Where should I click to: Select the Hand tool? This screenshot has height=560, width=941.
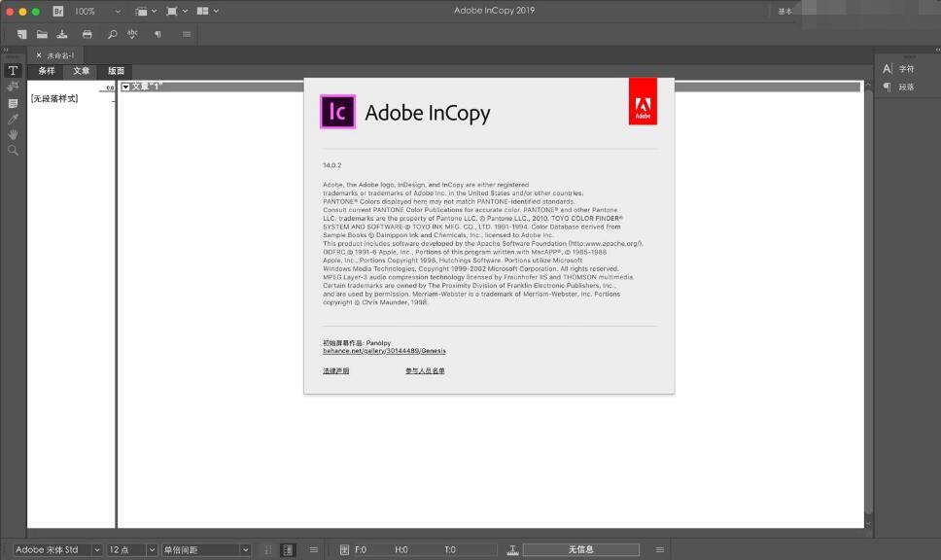click(13, 134)
